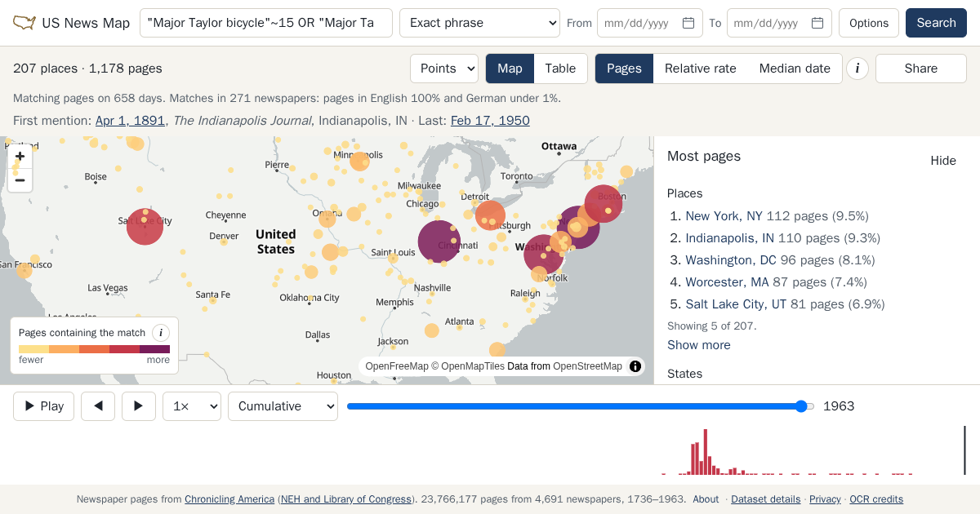
Task: Open New York, NY in the places list
Action: [724, 216]
